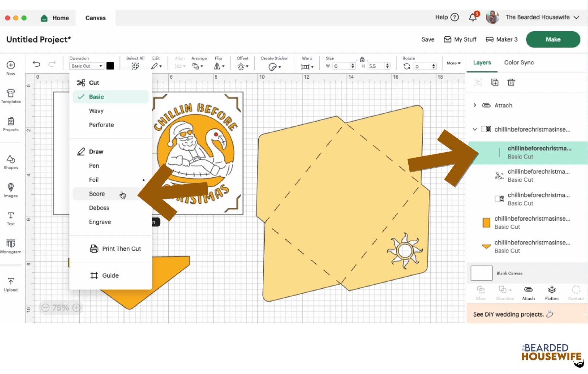Viewport: 588px width, 374px height.
Task: Collapse the chillinbeforechristmasinse group
Action: [x=475, y=129]
